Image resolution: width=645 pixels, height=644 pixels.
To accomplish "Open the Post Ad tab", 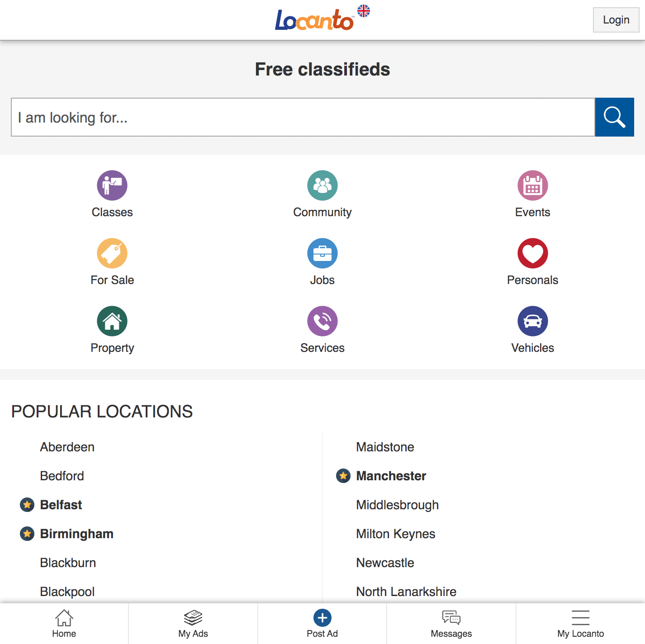I will [x=322, y=624].
